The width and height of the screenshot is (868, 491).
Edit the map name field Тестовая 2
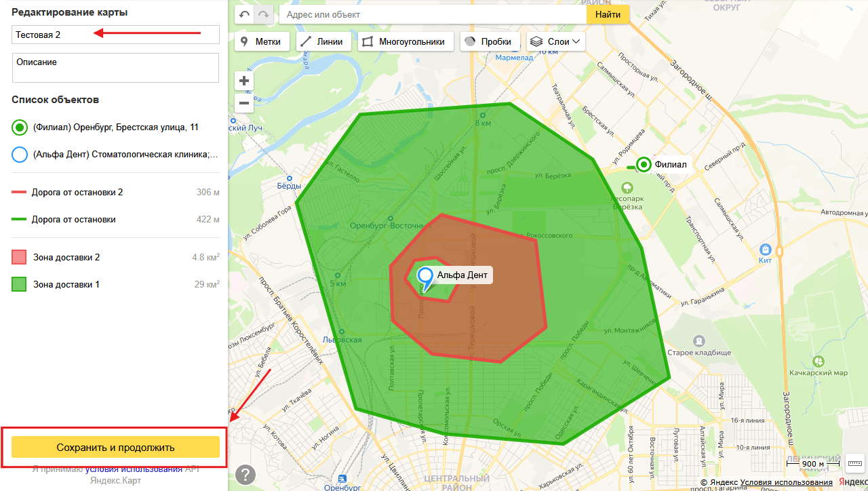116,35
